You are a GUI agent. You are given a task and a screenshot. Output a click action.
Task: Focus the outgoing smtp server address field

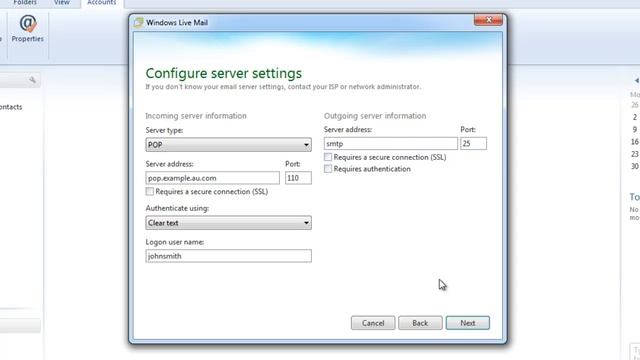[391, 144]
